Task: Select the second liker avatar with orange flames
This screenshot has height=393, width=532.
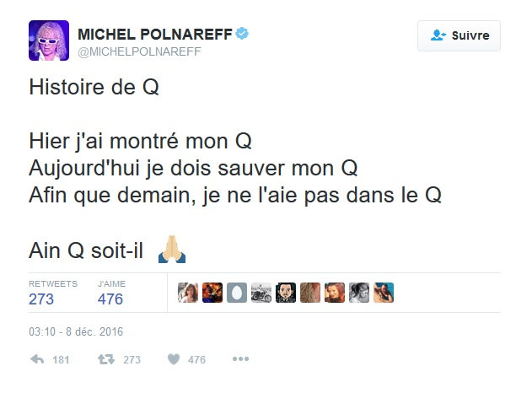Action: (x=212, y=293)
